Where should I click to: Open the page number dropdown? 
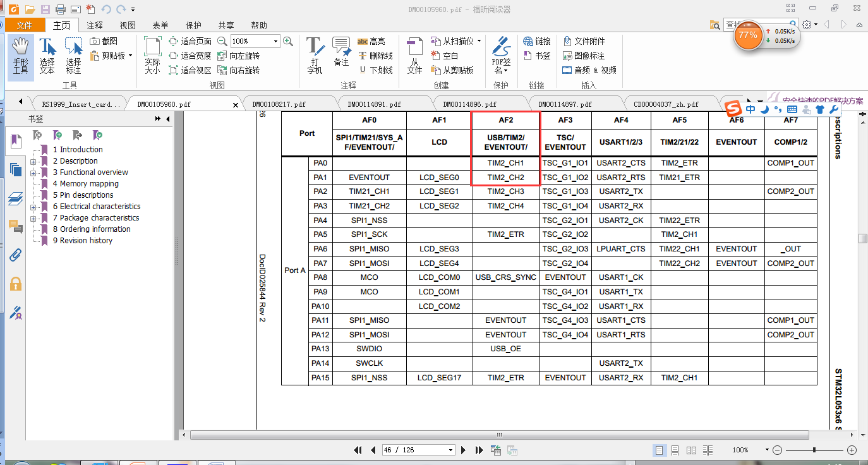(x=451, y=450)
